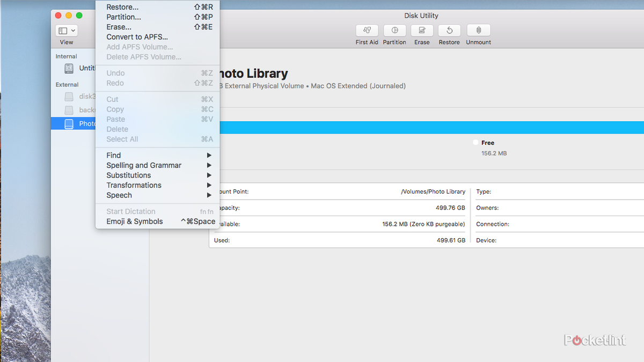Select the disk3 external drive icon

(x=69, y=97)
